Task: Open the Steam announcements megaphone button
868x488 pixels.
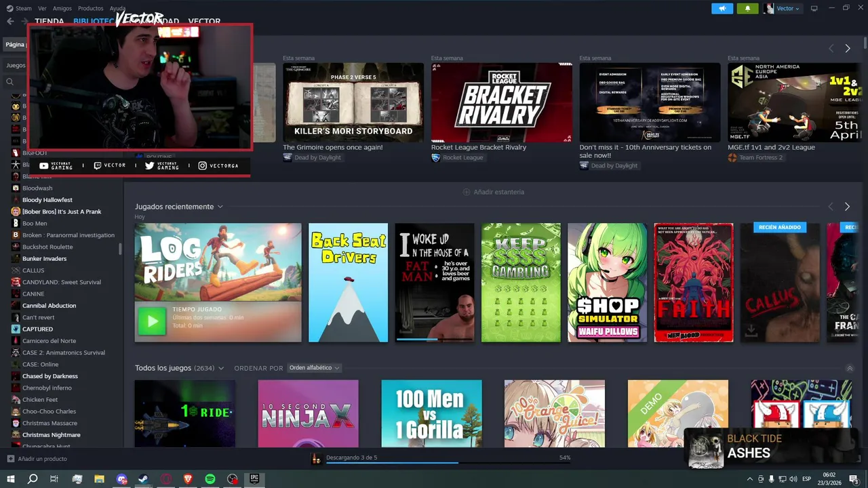Action: [x=722, y=8]
